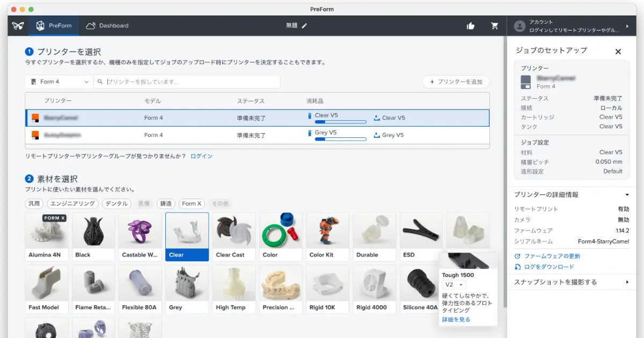The height and width of the screenshot is (338, 644).
Task: Choose the ESD material
Action: coord(421,237)
